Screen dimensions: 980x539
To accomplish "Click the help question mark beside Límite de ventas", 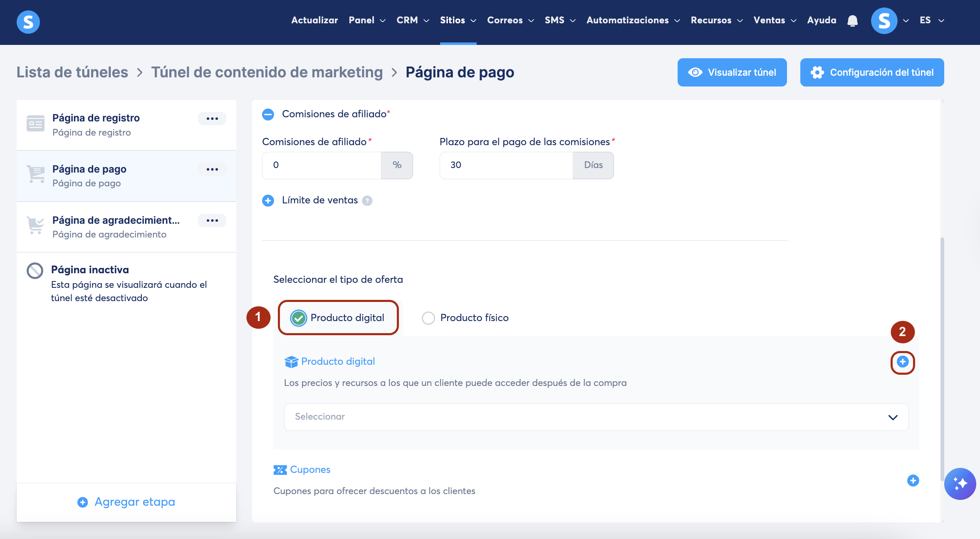I will pyautogui.click(x=367, y=201).
